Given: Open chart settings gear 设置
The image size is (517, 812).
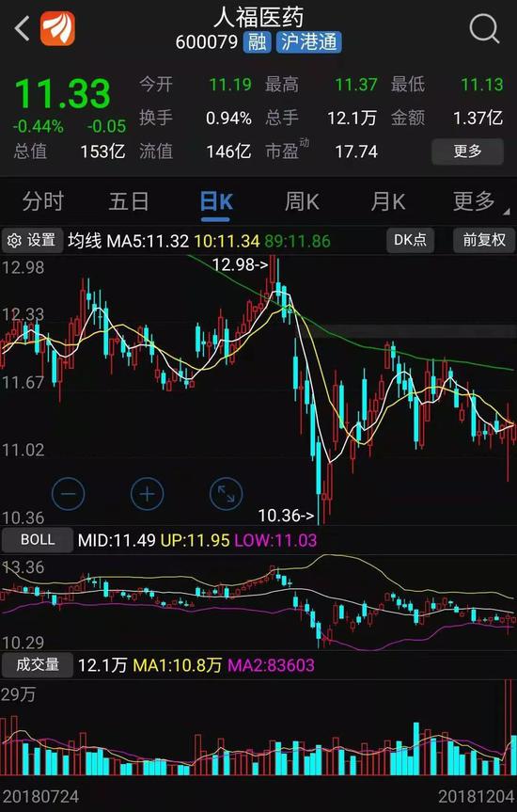Looking at the screenshot, I should click(x=32, y=240).
